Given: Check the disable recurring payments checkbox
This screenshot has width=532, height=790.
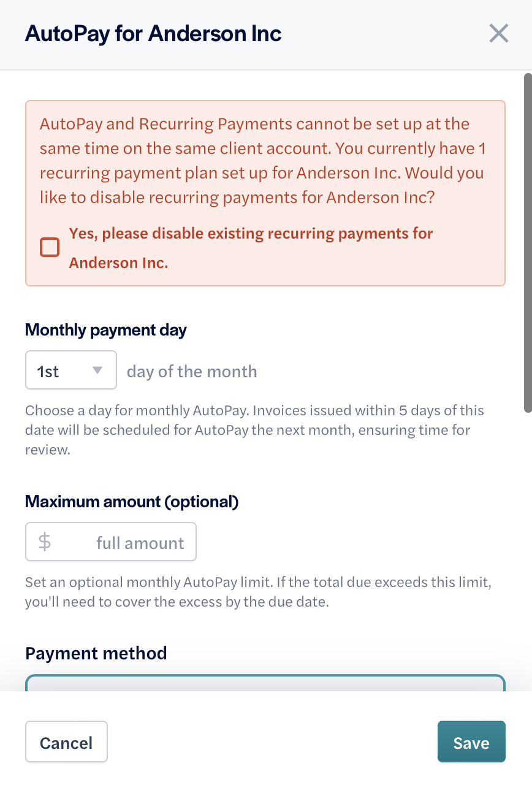Looking at the screenshot, I should [50, 247].
